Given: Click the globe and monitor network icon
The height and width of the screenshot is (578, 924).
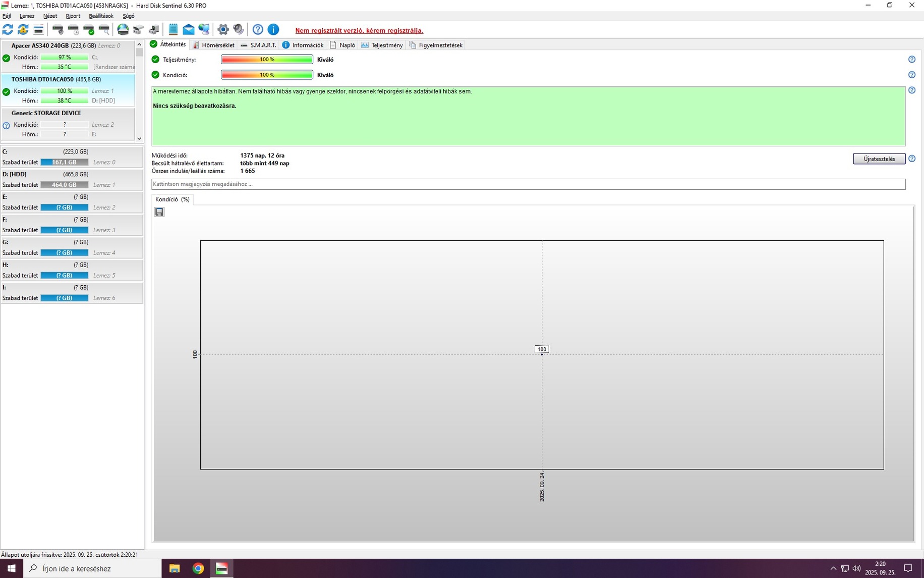Looking at the screenshot, I should pyautogui.click(x=204, y=30).
